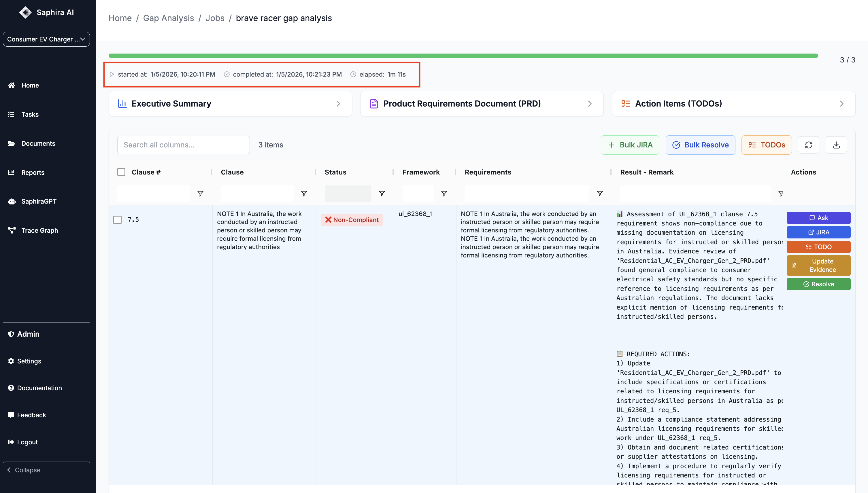Open SaphiraGPT from sidebar
The height and width of the screenshot is (493, 868).
39,201
